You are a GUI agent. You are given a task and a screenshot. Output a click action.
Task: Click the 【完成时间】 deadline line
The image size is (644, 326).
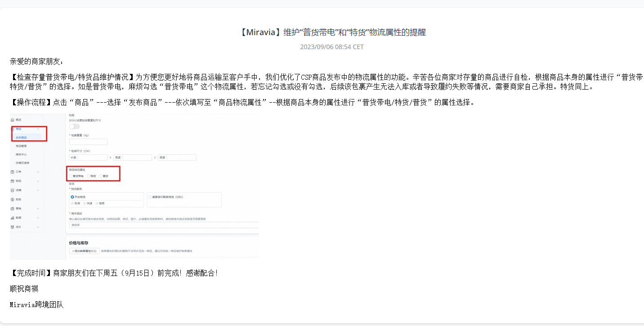[114, 273]
